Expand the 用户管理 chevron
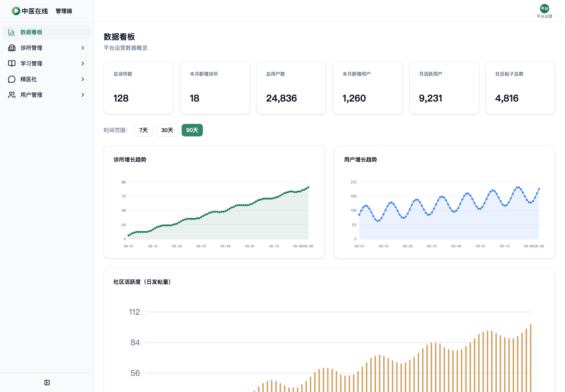The image size is (565, 392). (83, 95)
